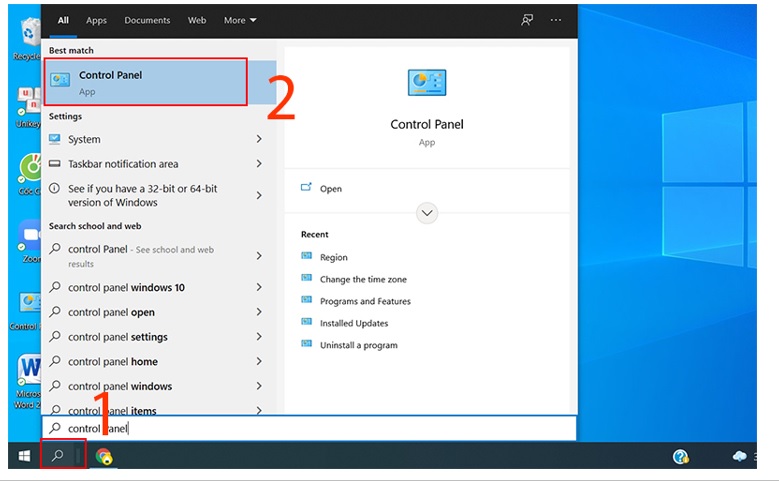Expand the Taskbar notification area result arrow
The image size is (779, 481).
(x=259, y=164)
